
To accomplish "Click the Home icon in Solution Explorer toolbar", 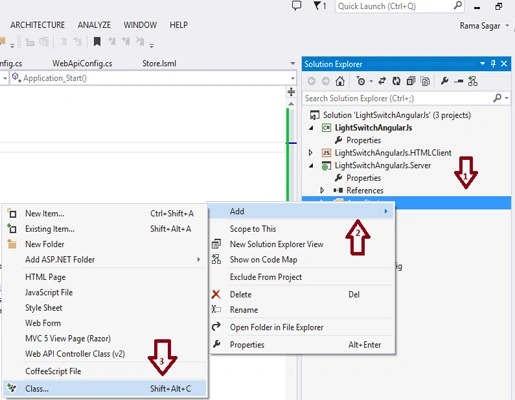I will (340, 81).
